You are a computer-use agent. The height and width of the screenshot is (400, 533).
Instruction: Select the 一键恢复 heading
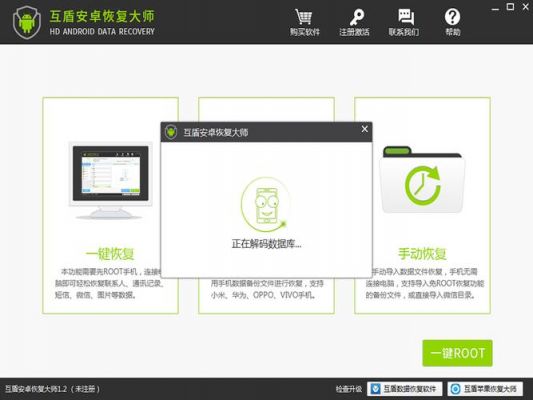(110, 254)
